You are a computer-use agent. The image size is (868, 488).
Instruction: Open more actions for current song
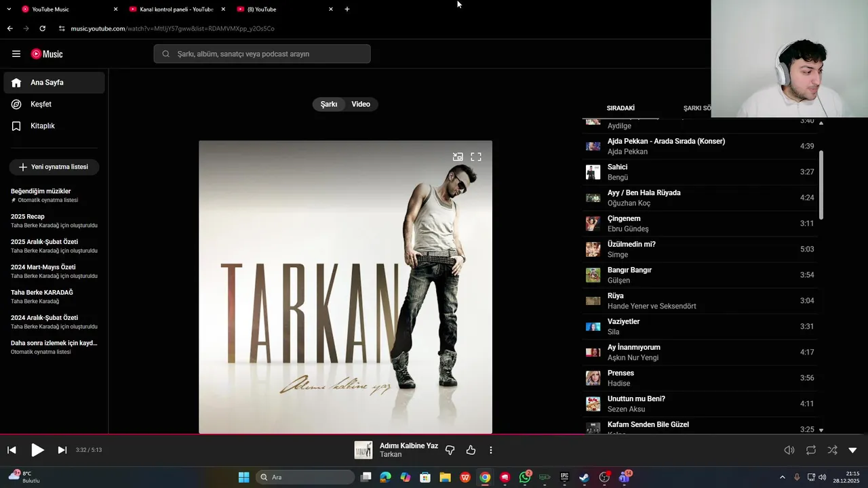click(x=491, y=450)
